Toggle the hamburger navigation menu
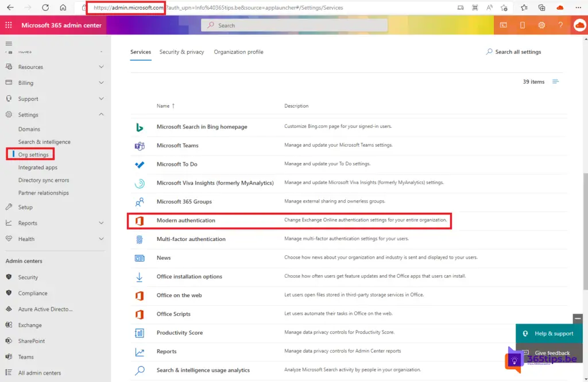Image resolution: width=588 pixels, height=382 pixels. point(9,44)
